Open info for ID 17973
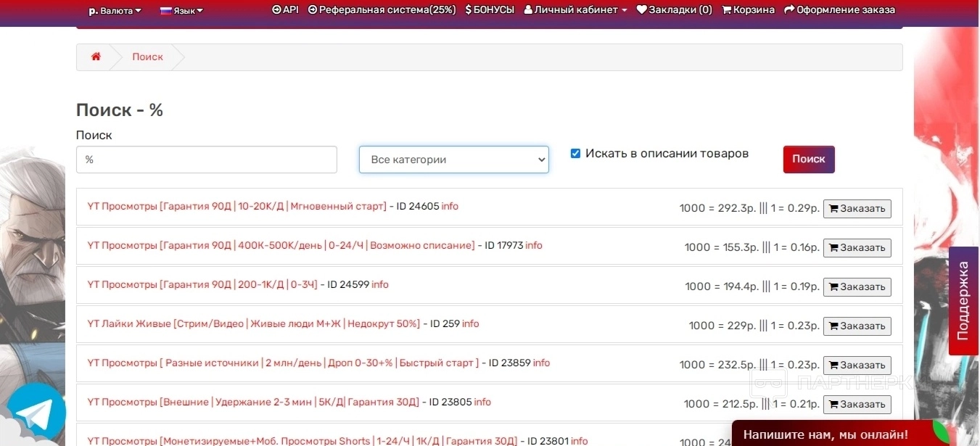Viewport: 980px width, 446px height. (534, 246)
